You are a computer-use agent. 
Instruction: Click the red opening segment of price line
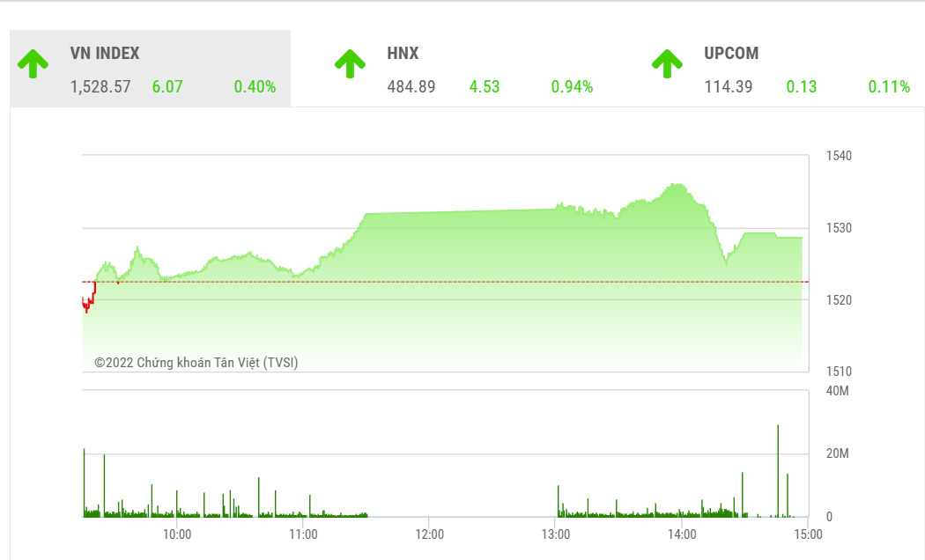pyautogui.click(x=88, y=303)
